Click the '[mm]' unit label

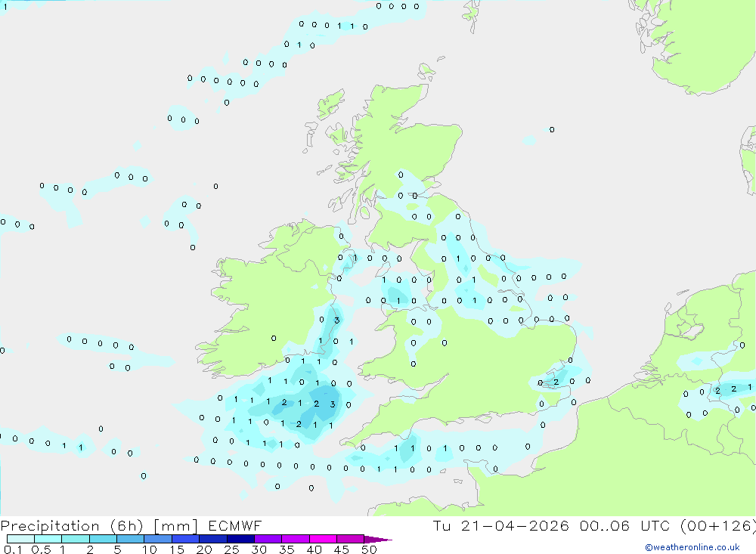tap(175, 526)
